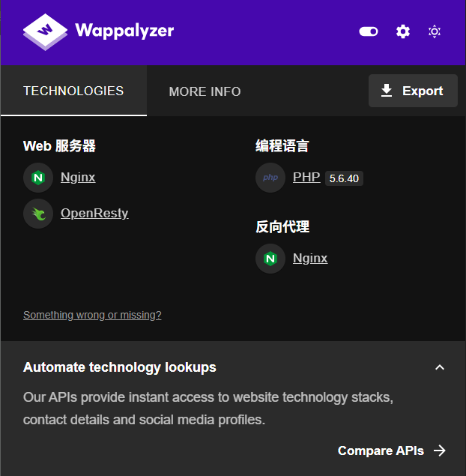Click the Nginx icon under Web 服务器
This screenshot has height=476, width=466.
[38, 178]
